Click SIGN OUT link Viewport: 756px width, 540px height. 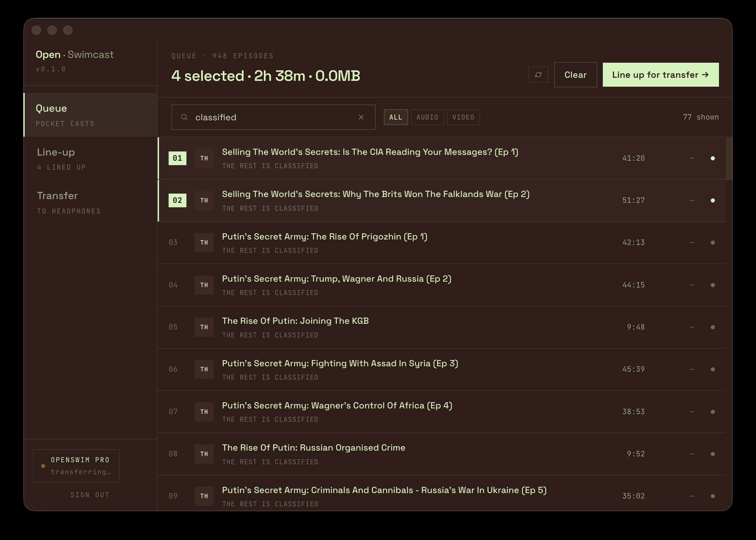click(90, 495)
